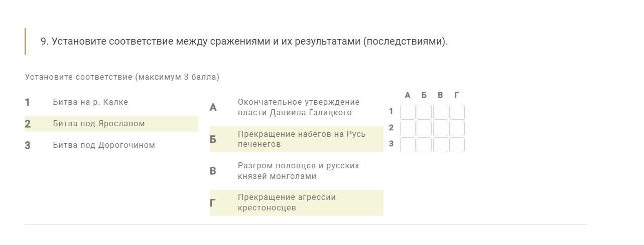This screenshot has width=644, height=245.
Task: Check box for row 2 column Б
Action: click(x=424, y=128)
